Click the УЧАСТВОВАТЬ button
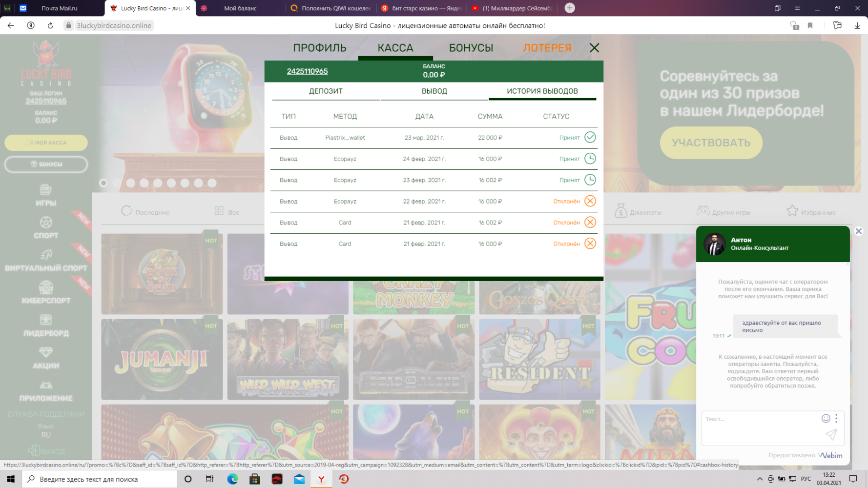 (711, 142)
